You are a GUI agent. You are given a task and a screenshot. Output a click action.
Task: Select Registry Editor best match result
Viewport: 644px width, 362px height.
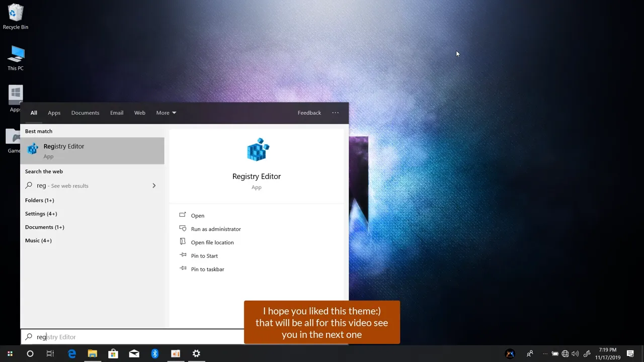[92, 151]
